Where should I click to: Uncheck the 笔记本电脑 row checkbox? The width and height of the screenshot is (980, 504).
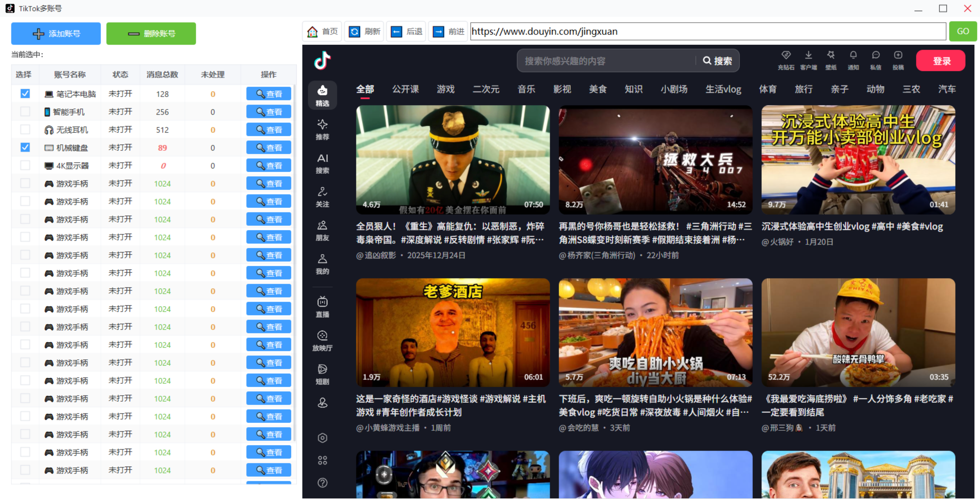tap(25, 94)
